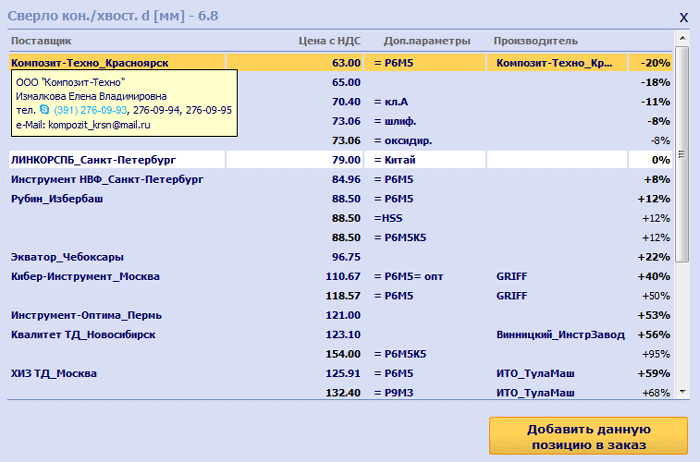Click the price 118.57 cell
The image size is (700, 462).
point(343,296)
